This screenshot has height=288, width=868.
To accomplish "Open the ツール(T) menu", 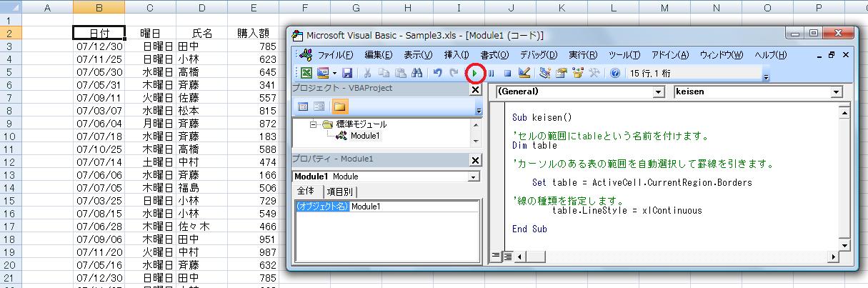I will click(x=624, y=55).
